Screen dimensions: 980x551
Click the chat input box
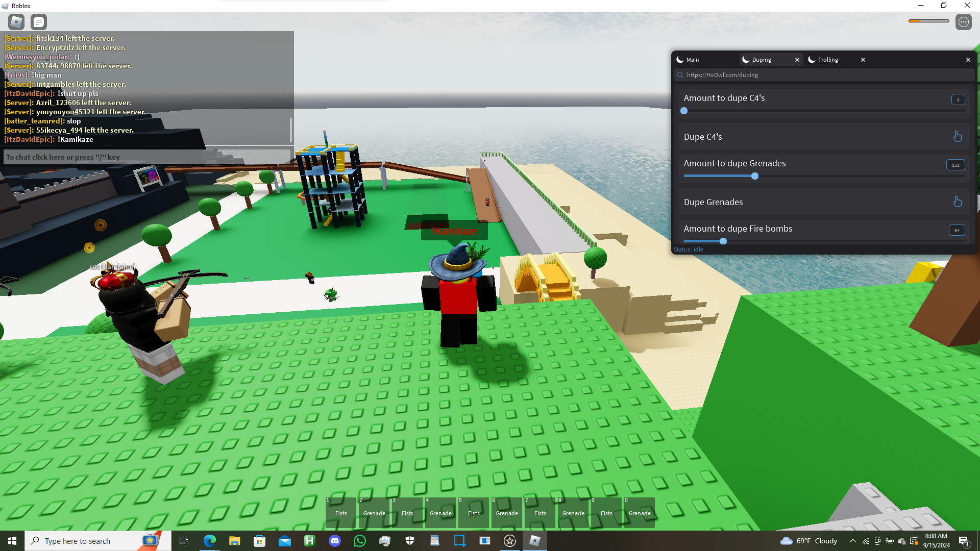coord(147,157)
